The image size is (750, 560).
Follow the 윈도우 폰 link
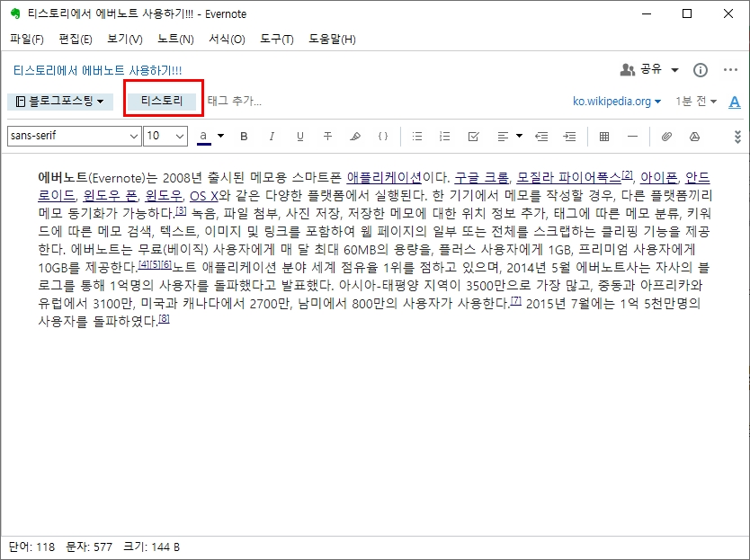[110, 196]
